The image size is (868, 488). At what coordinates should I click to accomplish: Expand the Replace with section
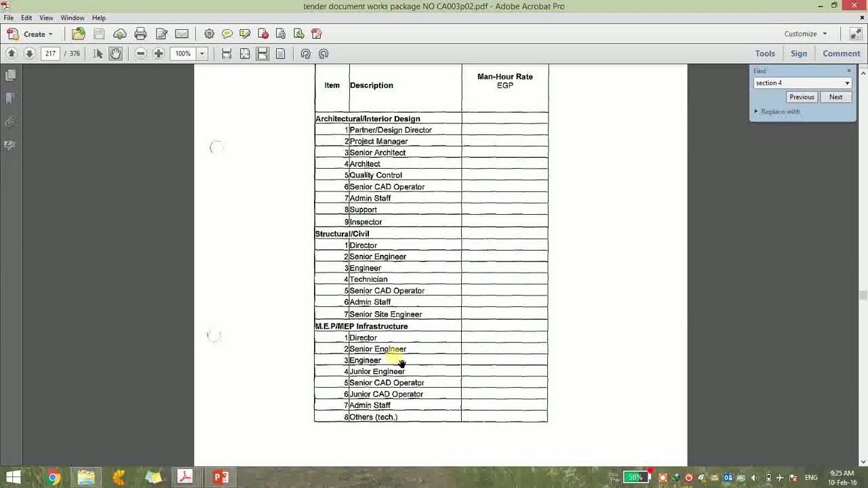coord(776,111)
